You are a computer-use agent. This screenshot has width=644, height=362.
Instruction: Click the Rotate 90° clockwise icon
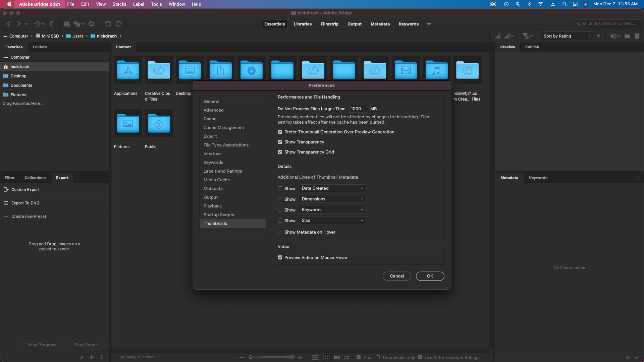tap(118, 24)
